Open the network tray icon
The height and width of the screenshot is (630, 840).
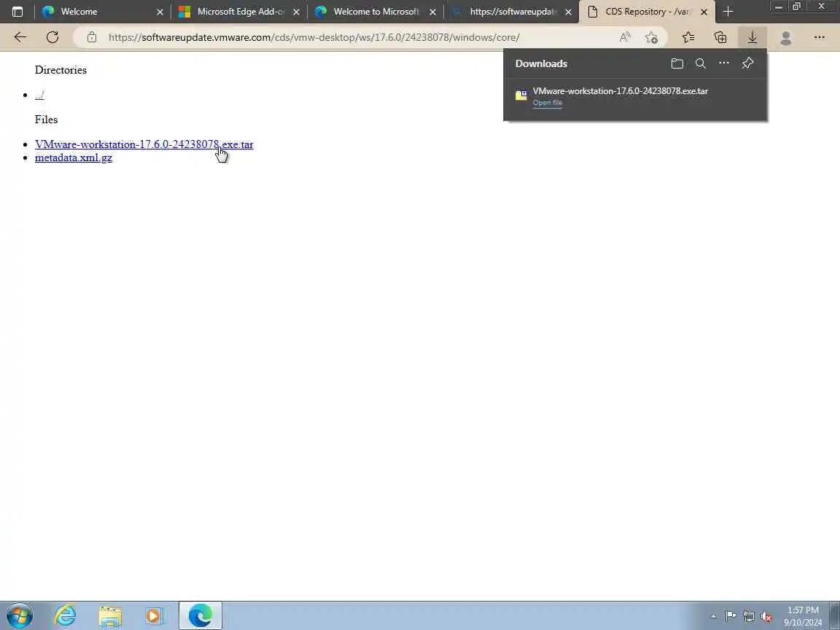(x=749, y=616)
